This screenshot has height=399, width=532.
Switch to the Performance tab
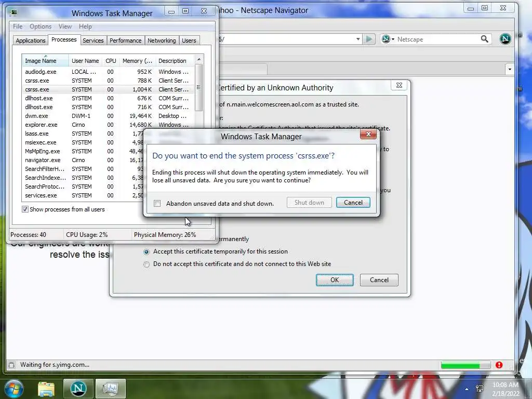point(126,41)
